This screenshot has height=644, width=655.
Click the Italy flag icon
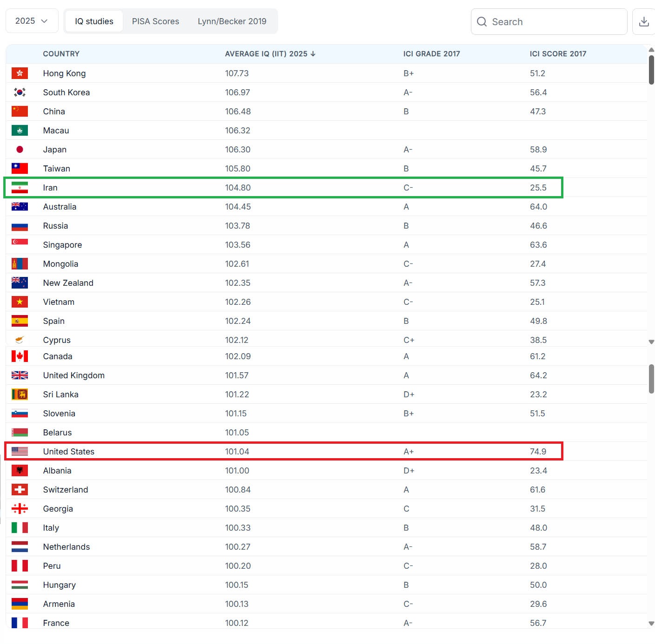click(20, 528)
